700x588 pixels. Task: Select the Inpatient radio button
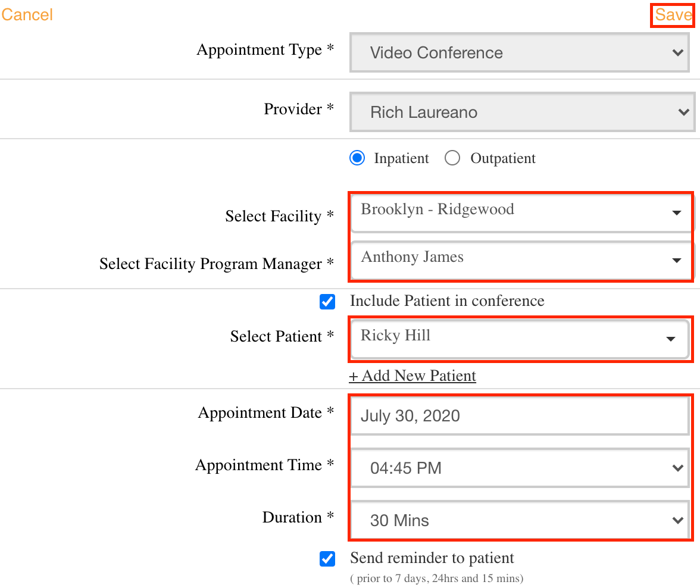click(357, 158)
